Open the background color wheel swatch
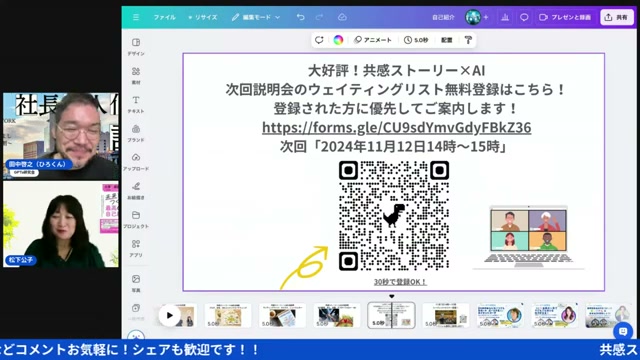The height and width of the screenshot is (360, 640). [338, 40]
